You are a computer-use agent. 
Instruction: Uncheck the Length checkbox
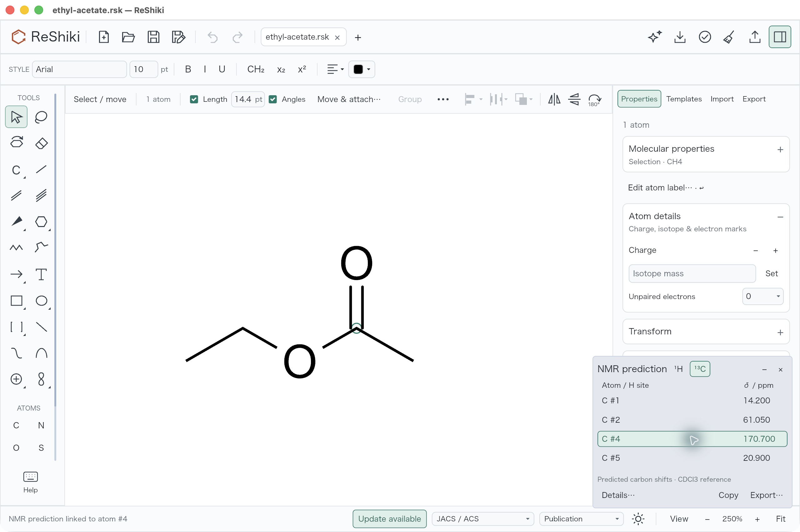pyautogui.click(x=194, y=99)
